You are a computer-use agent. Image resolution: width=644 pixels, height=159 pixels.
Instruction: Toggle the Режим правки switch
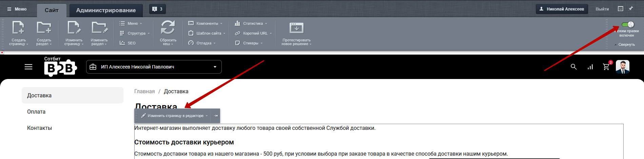pyautogui.click(x=628, y=24)
